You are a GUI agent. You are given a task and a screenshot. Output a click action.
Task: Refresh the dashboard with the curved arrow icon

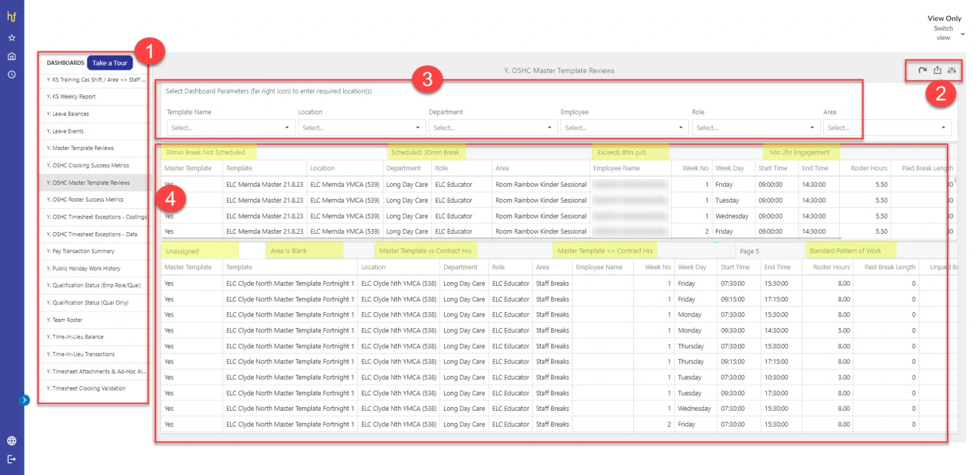922,70
